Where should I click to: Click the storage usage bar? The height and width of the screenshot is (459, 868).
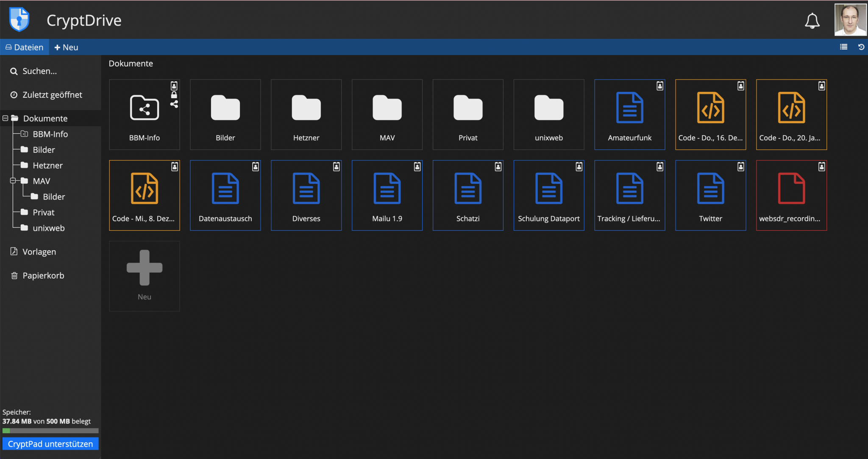50,431
